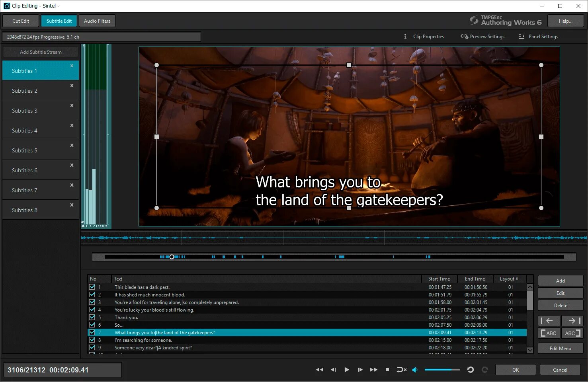Viewport: 588px width, 382px height.
Task: Click the Stop playback icon
Action: [387, 370]
